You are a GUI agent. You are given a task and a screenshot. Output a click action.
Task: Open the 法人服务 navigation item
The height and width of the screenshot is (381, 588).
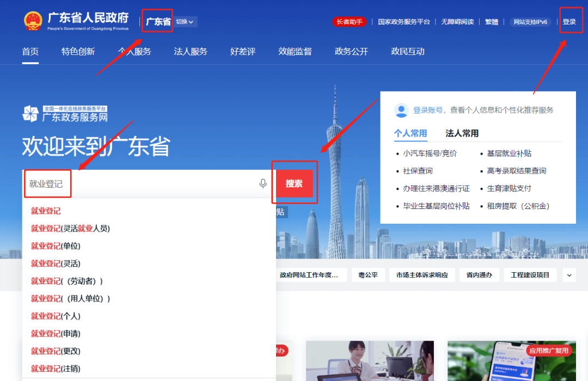(191, 51)
